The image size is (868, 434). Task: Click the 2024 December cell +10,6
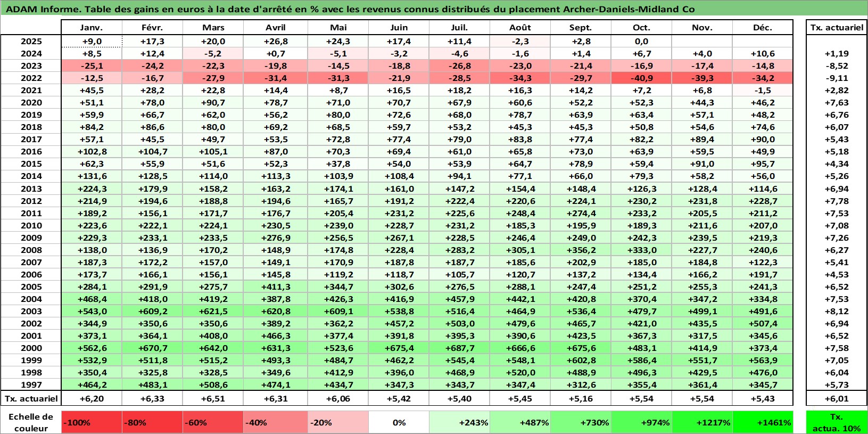(x=763, y=54)
